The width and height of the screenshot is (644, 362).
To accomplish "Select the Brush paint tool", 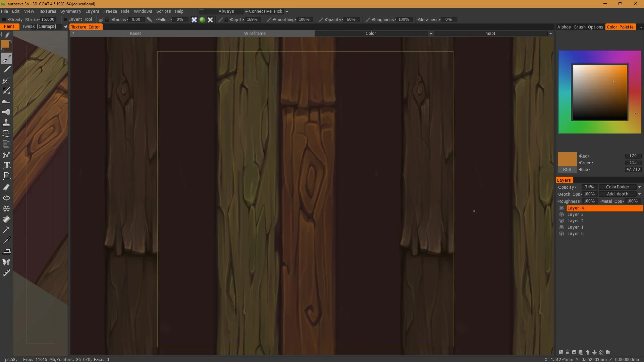I will tap(6, 59).
